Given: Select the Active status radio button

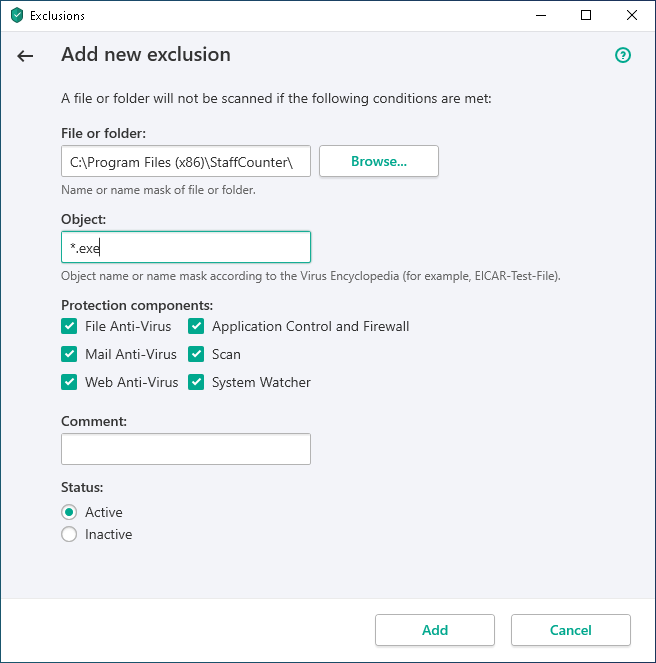Looking at the screenshot, I should (69, 512).
